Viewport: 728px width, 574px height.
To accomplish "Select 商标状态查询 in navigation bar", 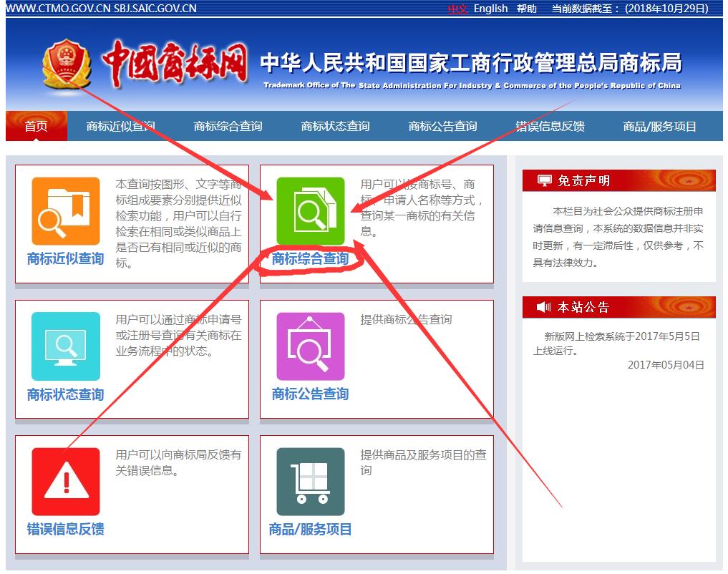I will point(335,126).
